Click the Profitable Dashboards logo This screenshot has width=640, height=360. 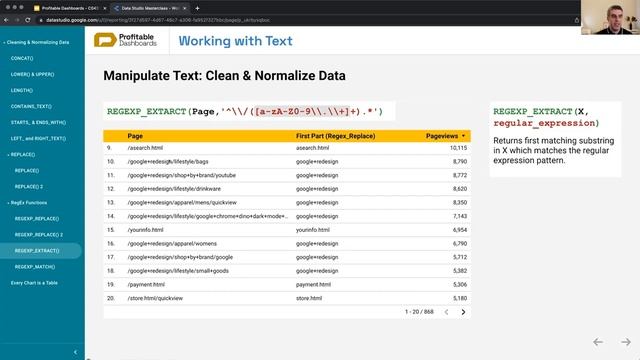coord(125,40)
